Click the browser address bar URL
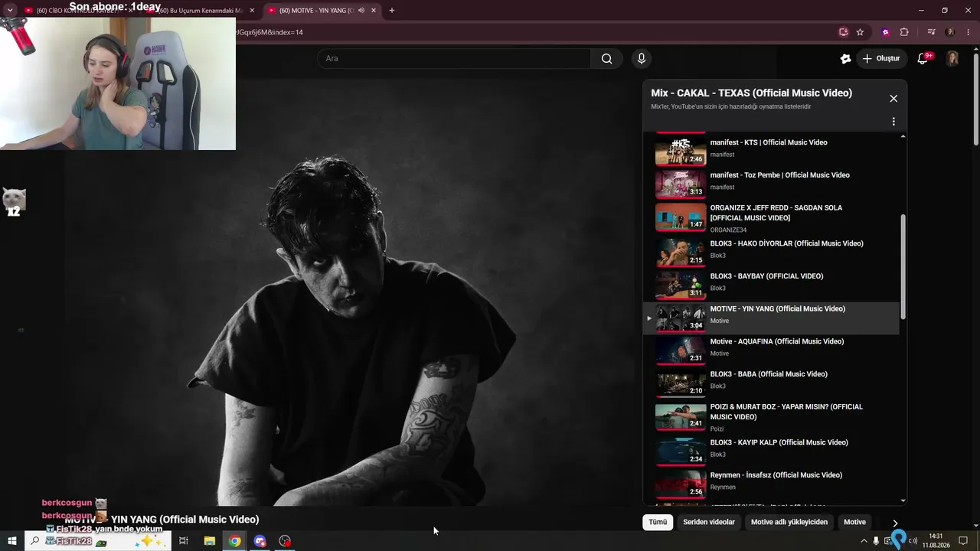 269,32
